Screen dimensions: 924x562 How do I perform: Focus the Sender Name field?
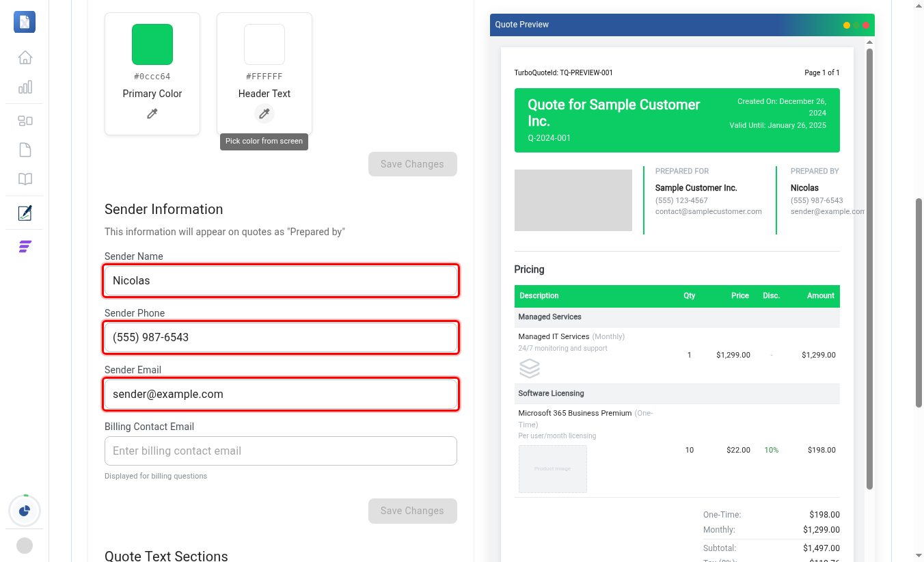coord(281,280)
